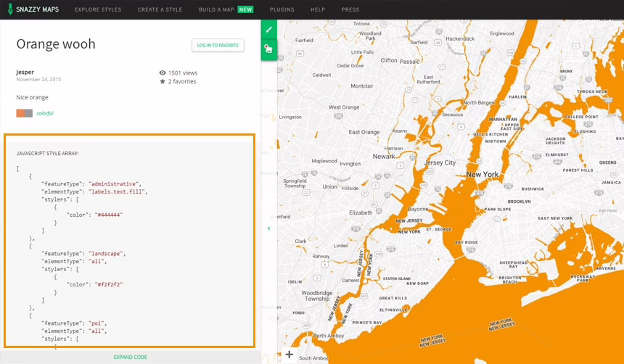Expand the code block with Expand Code
This screenshot has width=624, height=364.
(130, 357)
